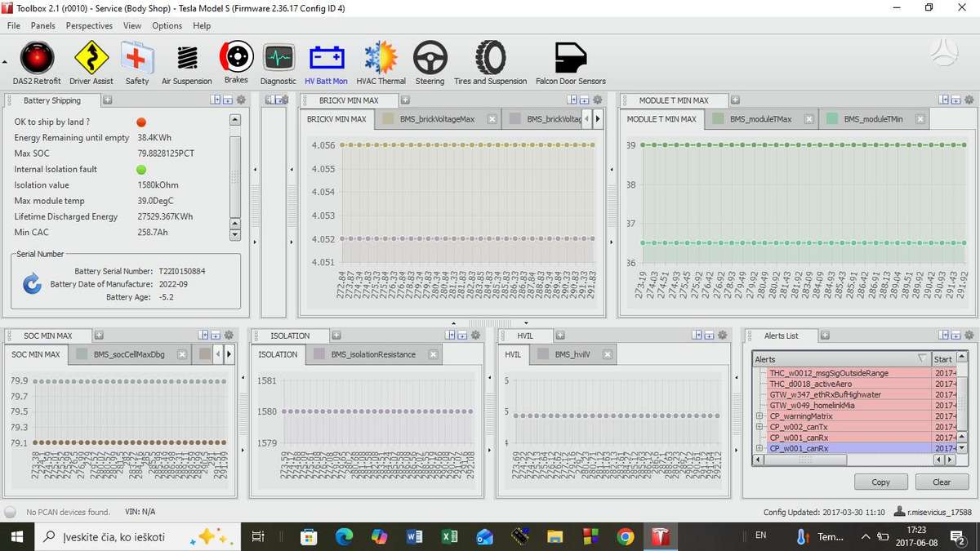Clear the alerts list
Viewport: 980px width, 551px height.
942,482
